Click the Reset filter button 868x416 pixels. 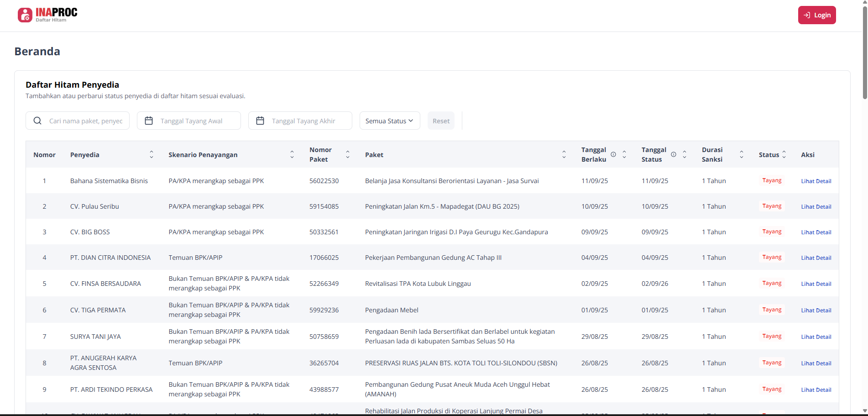coord(441,121)
